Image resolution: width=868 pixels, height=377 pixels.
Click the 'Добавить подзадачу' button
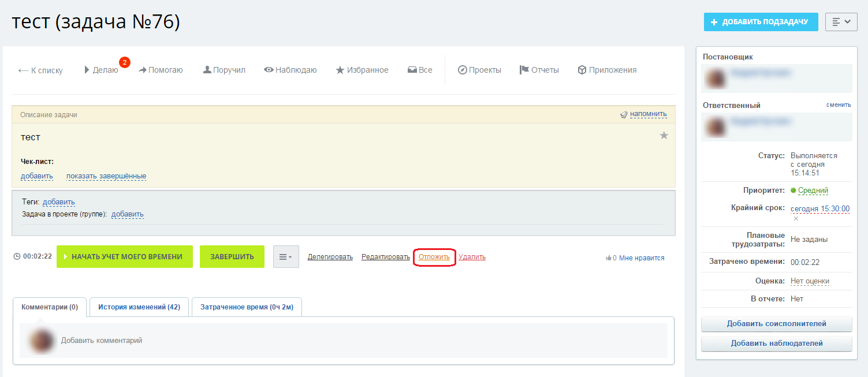tap(761, 22)
